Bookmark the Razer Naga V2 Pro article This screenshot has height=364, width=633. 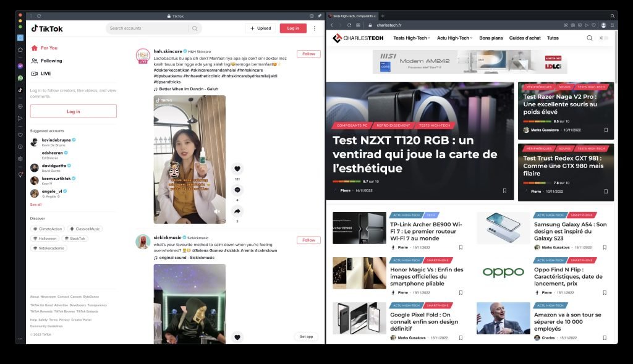pos(606,130)
